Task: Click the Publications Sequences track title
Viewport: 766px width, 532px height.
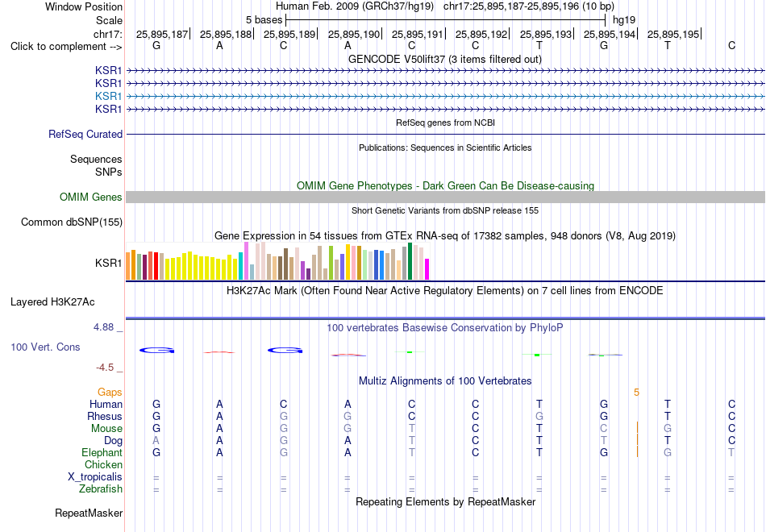Action: point(445,148)
